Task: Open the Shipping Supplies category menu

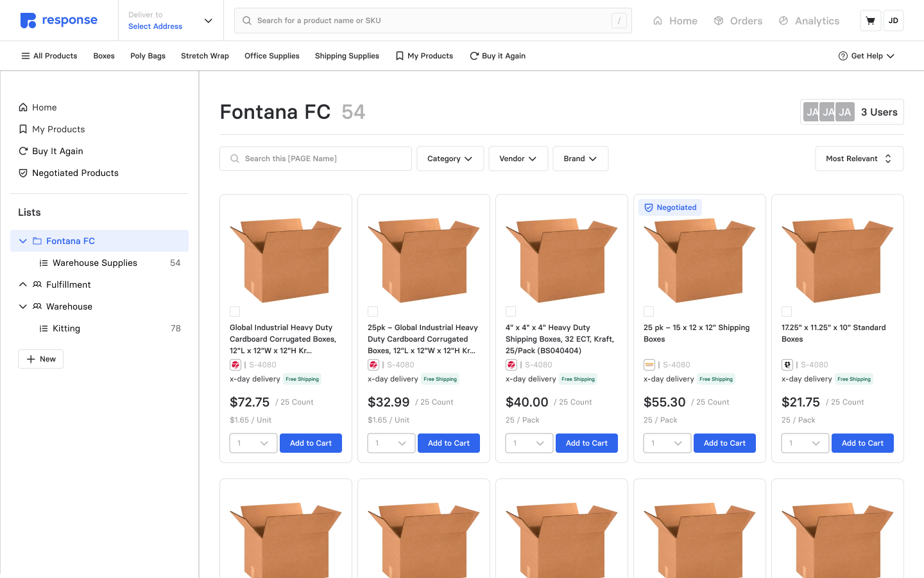Action: (x=347, y=56)
